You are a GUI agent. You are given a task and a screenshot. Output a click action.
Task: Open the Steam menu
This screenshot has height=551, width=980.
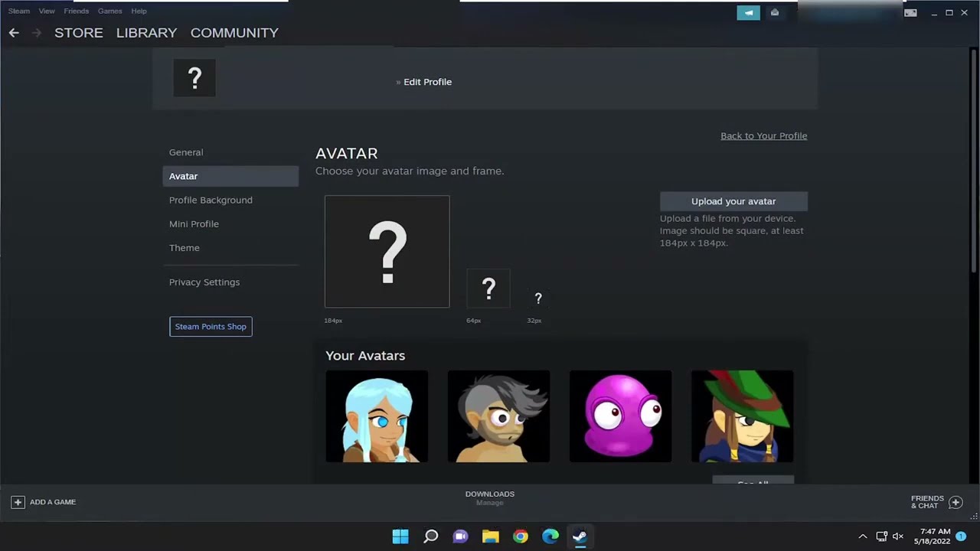tap(19, 11)
